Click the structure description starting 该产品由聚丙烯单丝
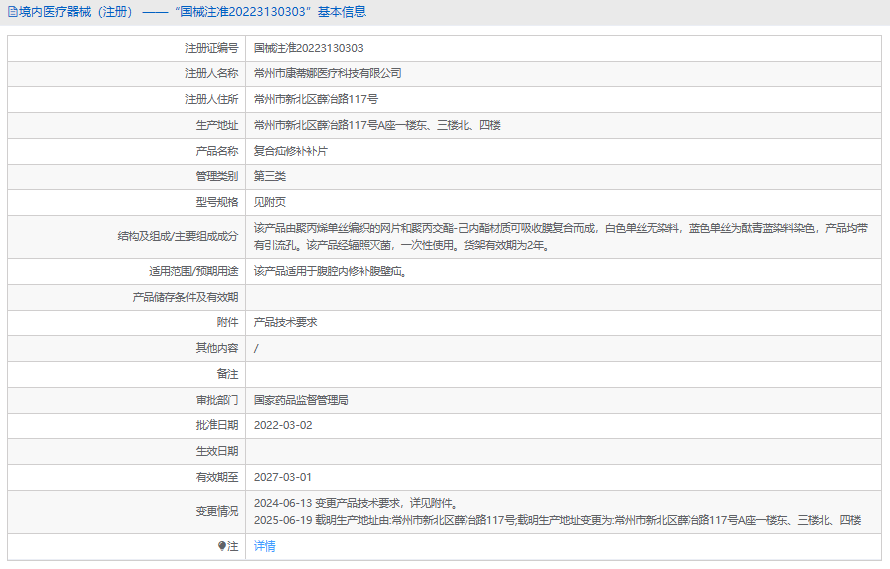 [561, 237]
